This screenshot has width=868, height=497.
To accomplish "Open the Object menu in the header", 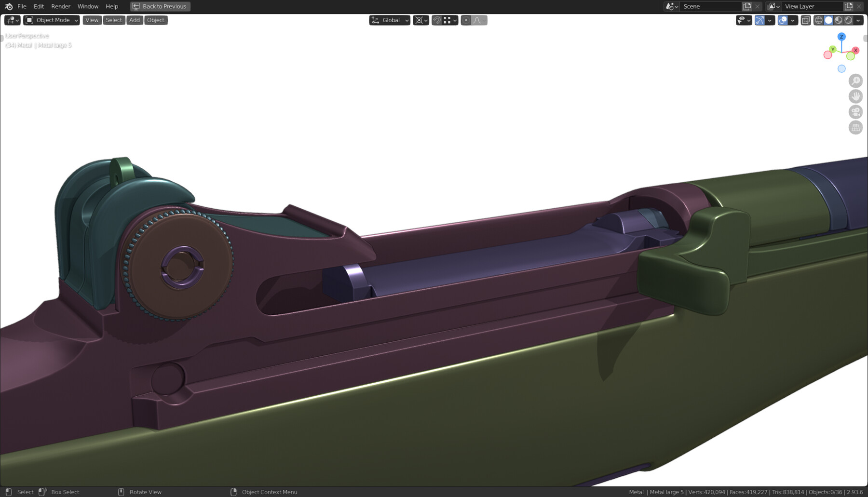I will 155,20.
